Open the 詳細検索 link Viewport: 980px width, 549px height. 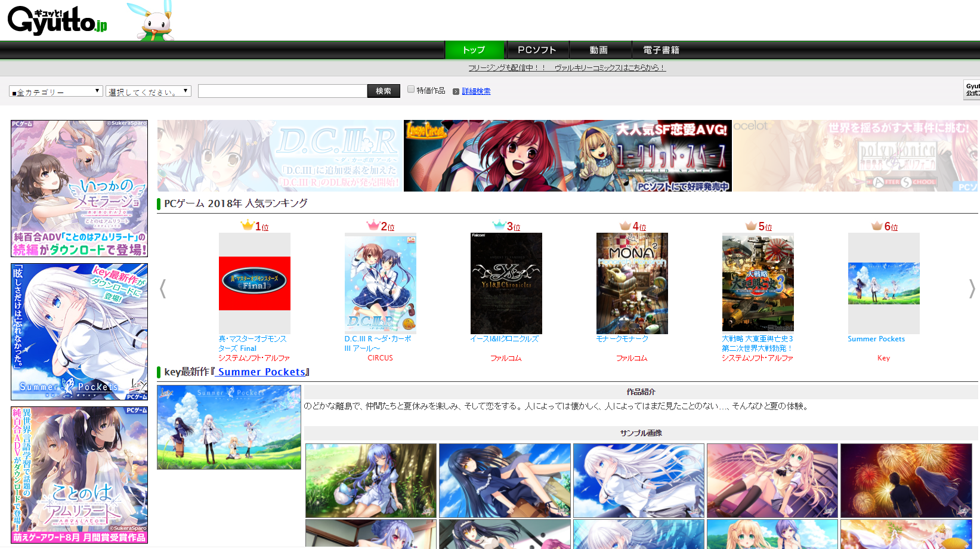click(x=476, y=91)
